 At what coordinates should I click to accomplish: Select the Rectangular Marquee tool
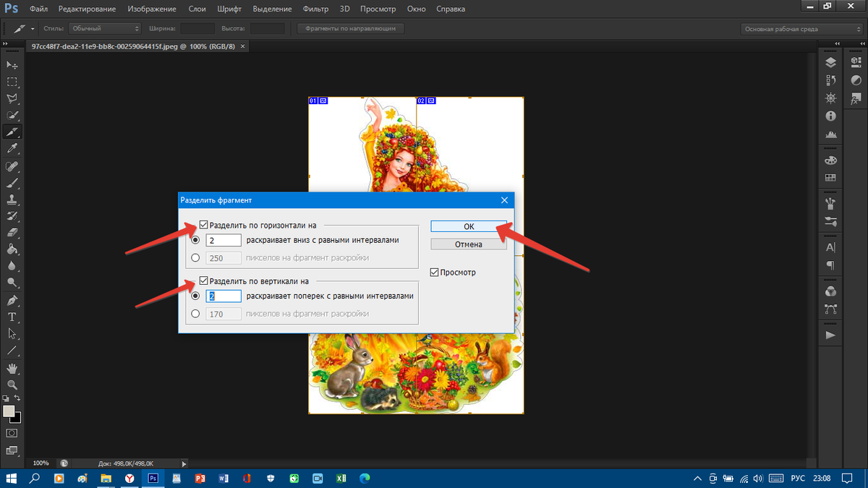pos(12,82)
